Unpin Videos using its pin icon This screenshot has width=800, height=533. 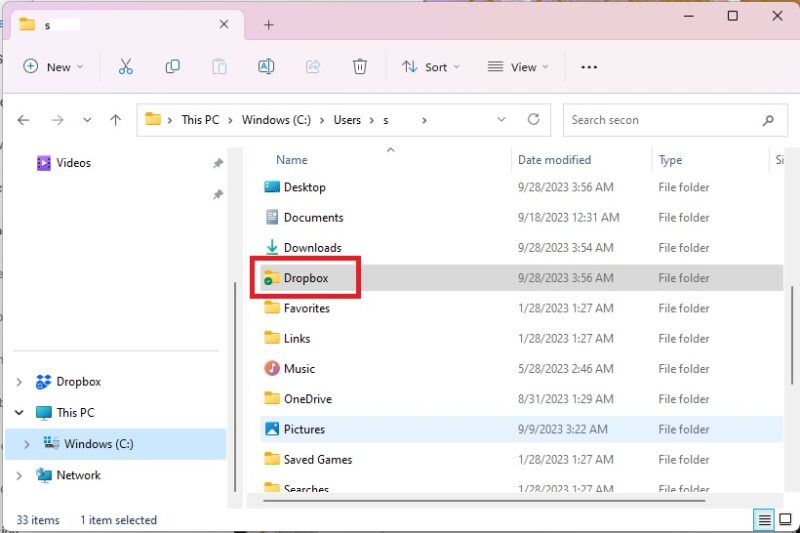pos(218,163)
